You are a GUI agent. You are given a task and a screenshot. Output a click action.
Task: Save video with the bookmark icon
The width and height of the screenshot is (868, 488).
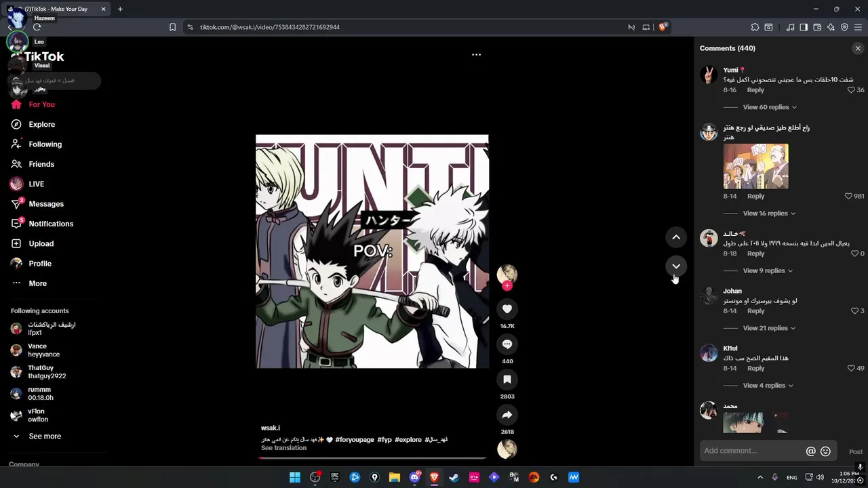pos(507,380)
